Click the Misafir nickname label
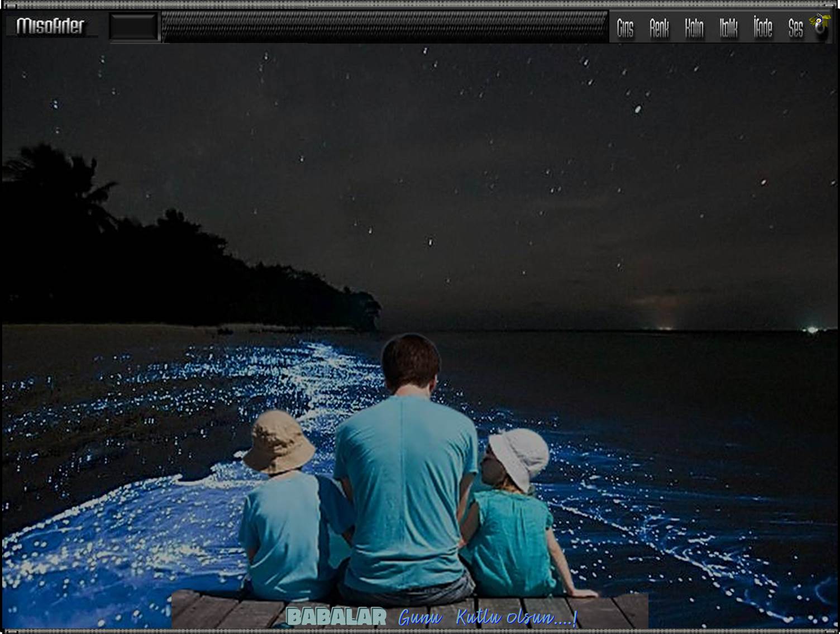The image size is (840, 634). (x=50, y=26)
